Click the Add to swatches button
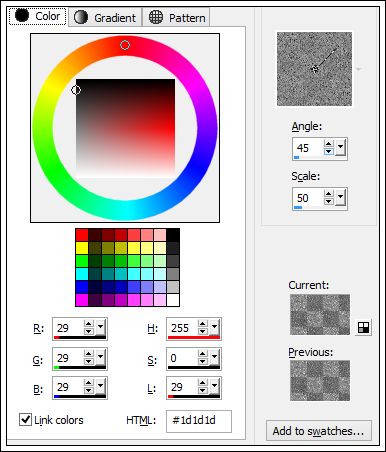 click(318, 431)
